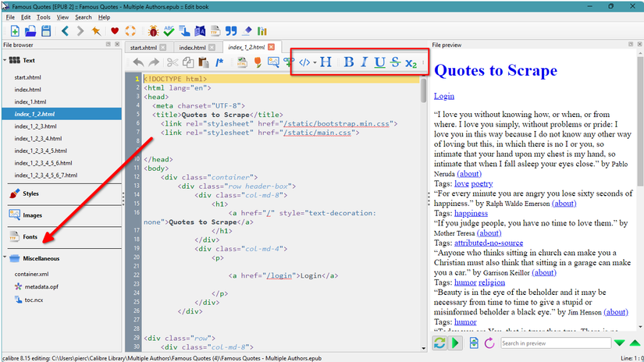The width and height of the screenshot is (644, 362).
Task: Click the smarten punctuation quotes icon
Action: (x=231, y=30)
